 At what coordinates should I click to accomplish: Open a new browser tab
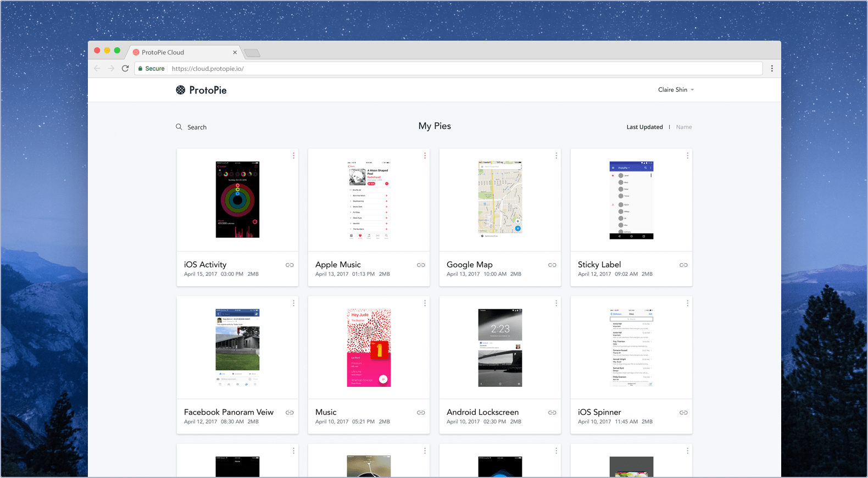pos(252,53)
